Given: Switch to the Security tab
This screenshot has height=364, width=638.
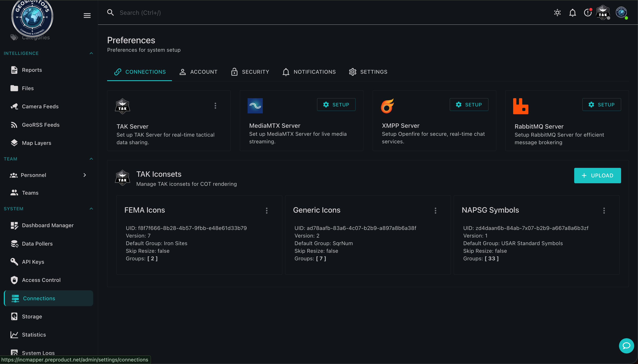Looking at the screenshot, I should tap(250, 72).
